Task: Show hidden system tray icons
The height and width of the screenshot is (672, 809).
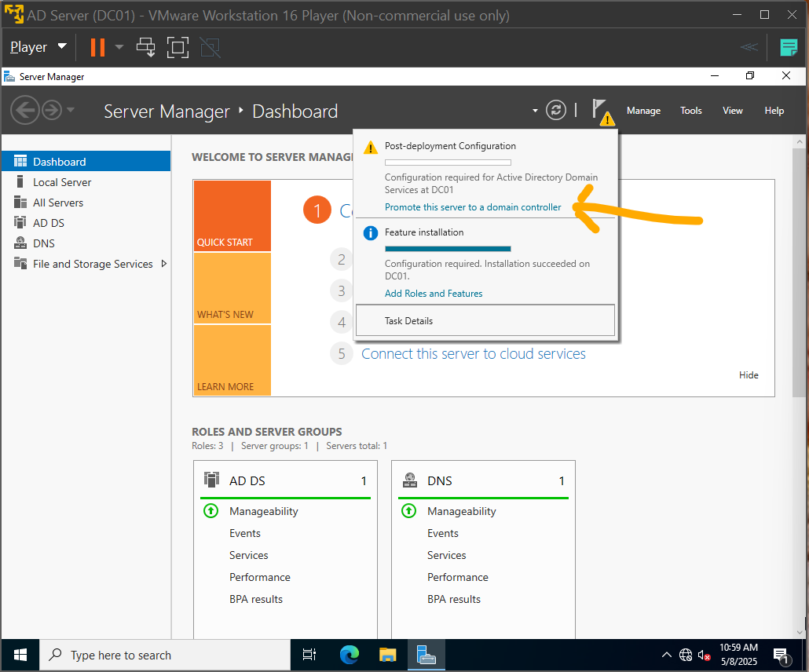Action: (667, 655)
